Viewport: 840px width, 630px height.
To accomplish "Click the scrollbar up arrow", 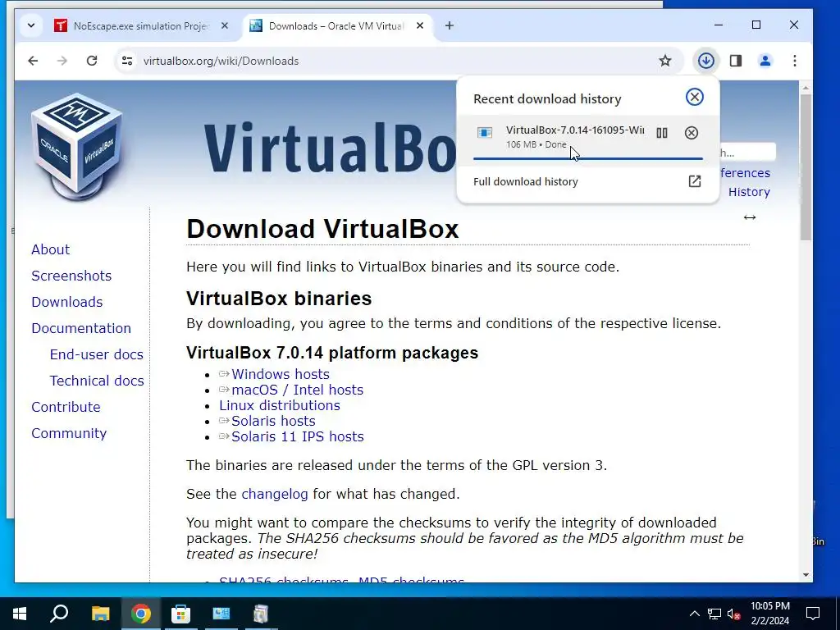I will 806,88.
